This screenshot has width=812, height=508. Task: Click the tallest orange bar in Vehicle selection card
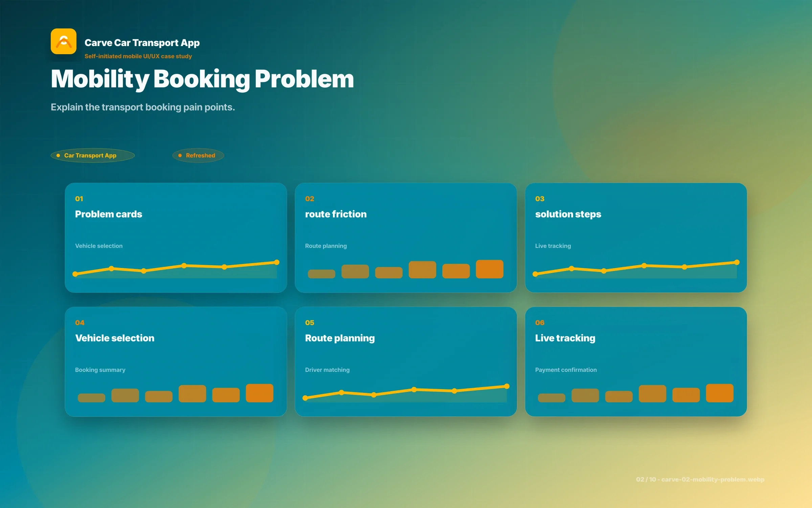point(260,393)
